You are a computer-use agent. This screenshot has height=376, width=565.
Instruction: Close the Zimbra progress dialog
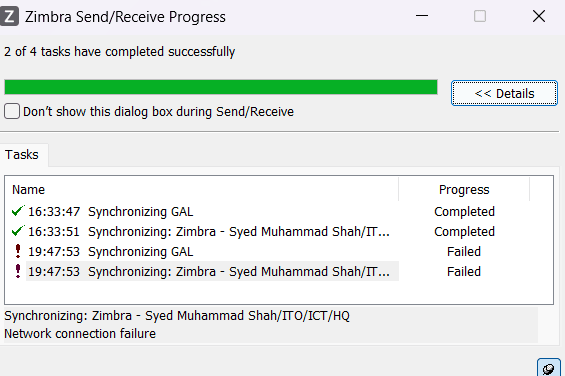539,16
